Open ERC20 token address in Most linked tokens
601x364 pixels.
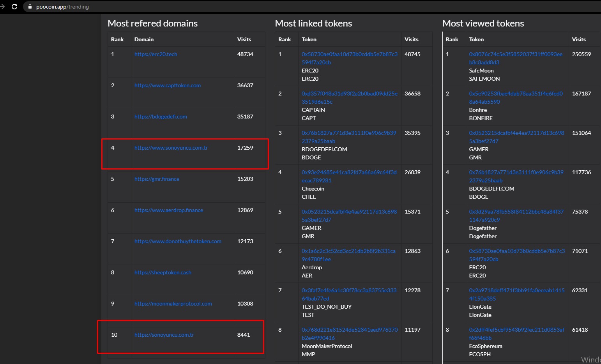click(350, 58)
